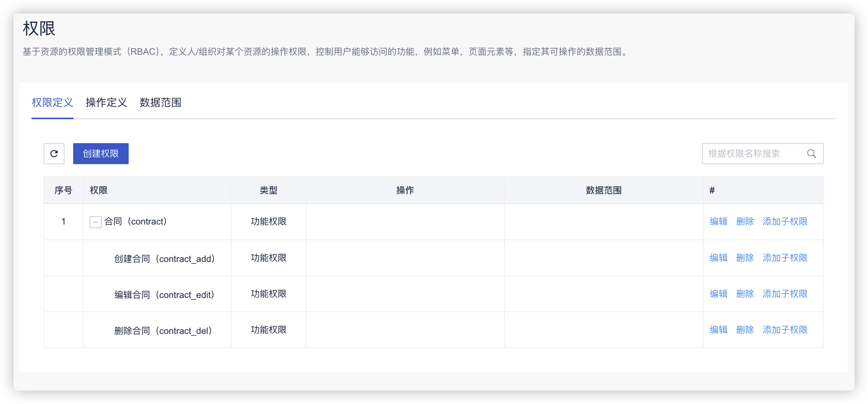The image size is (868, 404).
Task: Delete the 合同 (contract) permission
Action: click(745, 221)
